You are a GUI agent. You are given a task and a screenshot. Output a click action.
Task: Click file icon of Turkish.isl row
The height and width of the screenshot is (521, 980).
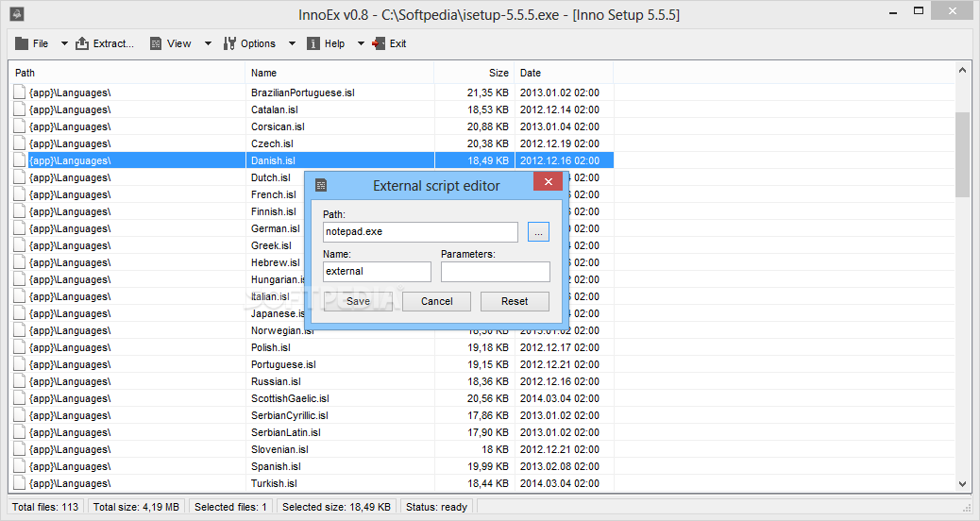[20, 483]
